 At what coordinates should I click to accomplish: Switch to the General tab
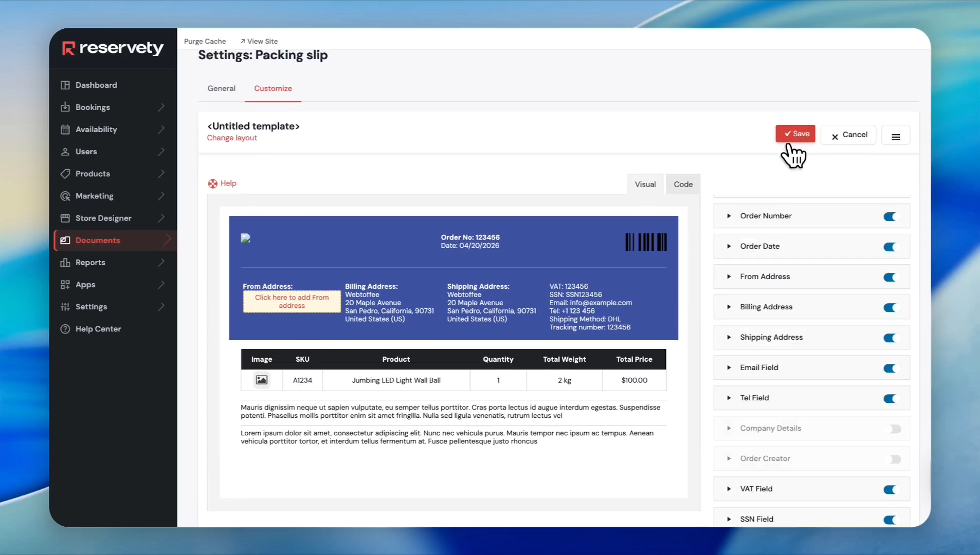pos(221,88)
